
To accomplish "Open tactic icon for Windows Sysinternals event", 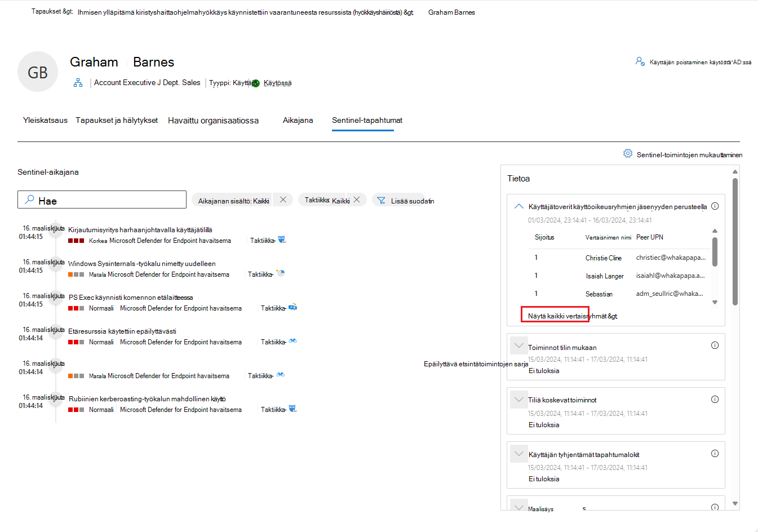I will [281, 273].
